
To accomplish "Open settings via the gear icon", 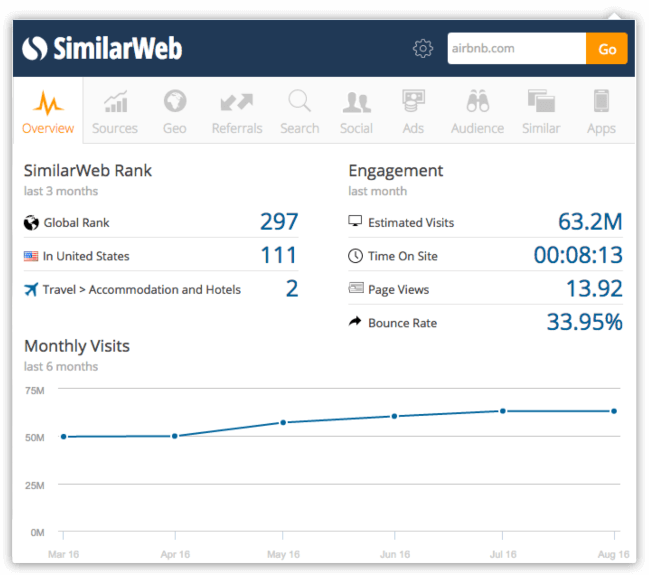I will tap(423, 49).
